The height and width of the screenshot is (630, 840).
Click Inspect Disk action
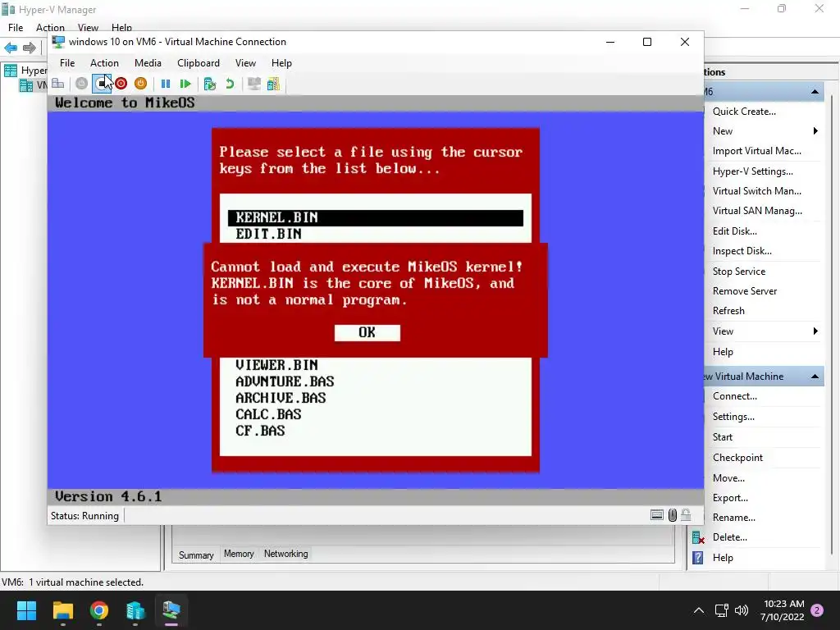(x=742, y=251)
